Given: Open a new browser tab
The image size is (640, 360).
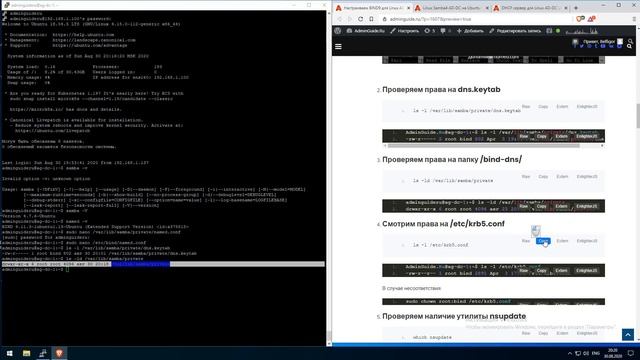Looking at the screenshot, I should point(576,8).
